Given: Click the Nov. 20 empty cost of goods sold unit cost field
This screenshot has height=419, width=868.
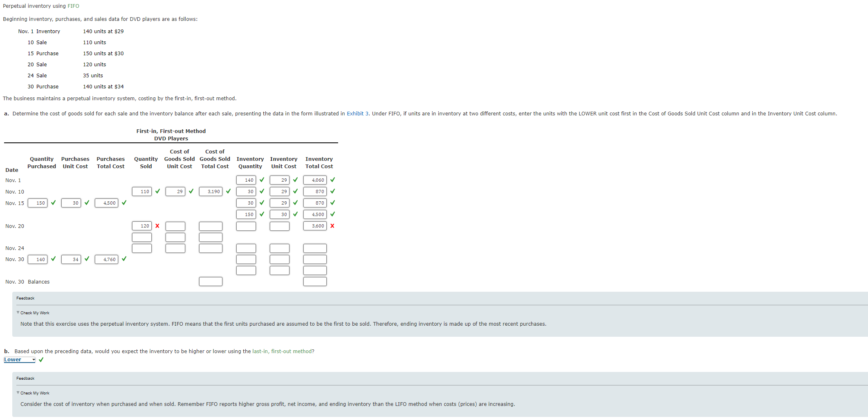Looking at the screenshot, I should click(175, 226).
